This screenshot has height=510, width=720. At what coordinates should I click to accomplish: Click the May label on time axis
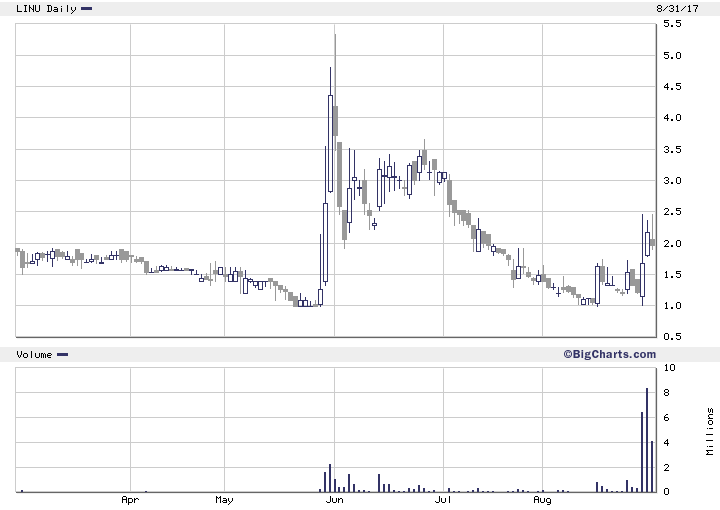224,500
